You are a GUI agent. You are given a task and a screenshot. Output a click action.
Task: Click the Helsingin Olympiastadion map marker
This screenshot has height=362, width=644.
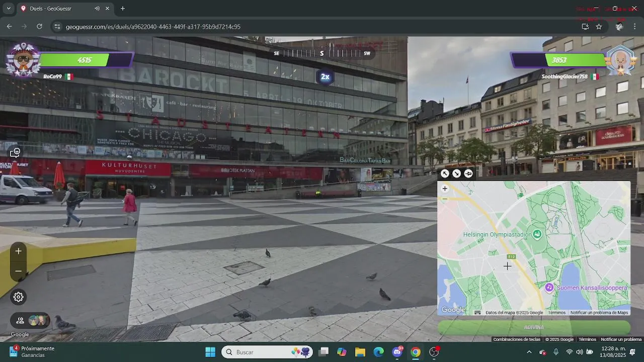coord(537,234)
